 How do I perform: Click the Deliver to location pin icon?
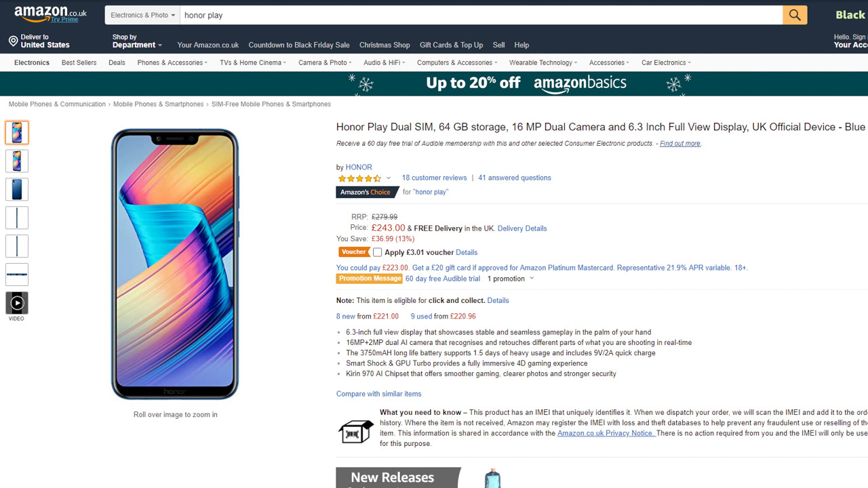13,41
